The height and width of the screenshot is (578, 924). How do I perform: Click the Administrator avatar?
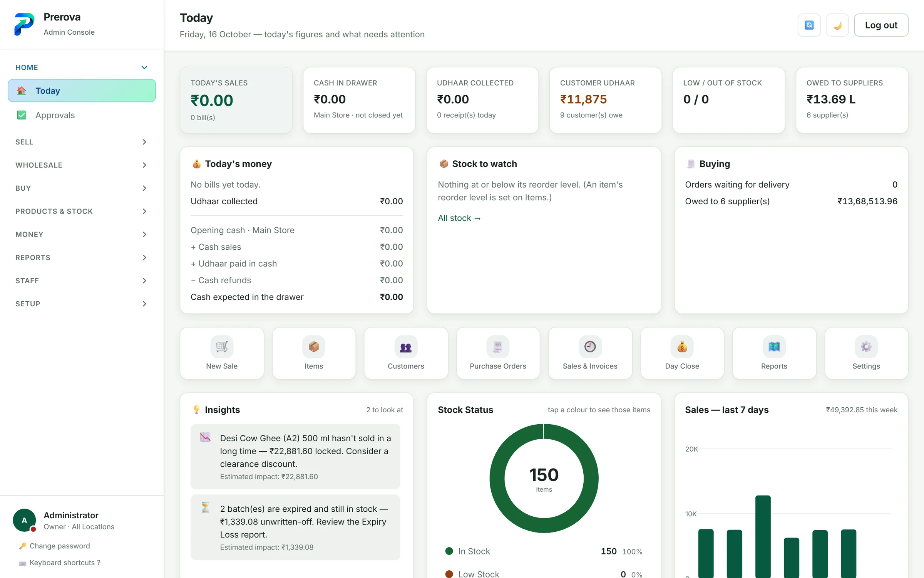point(24,520)
